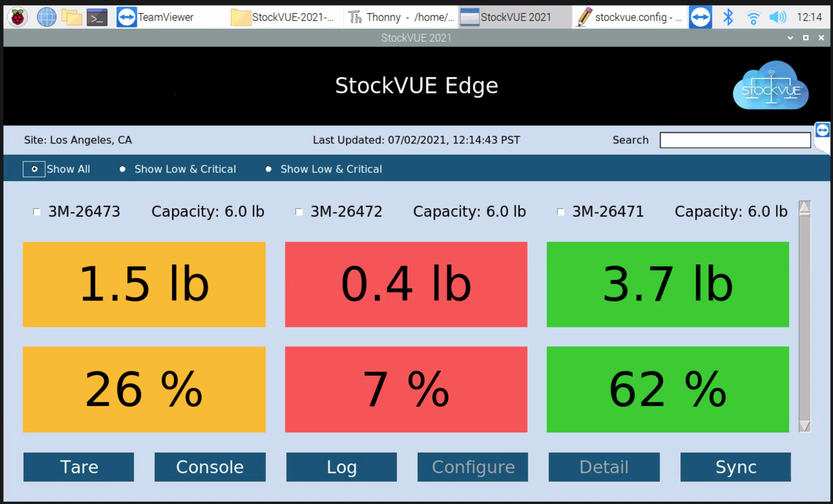Click the WiFi status icon
This screenshot has height=504, width=833.
click(x=753, y=17)
